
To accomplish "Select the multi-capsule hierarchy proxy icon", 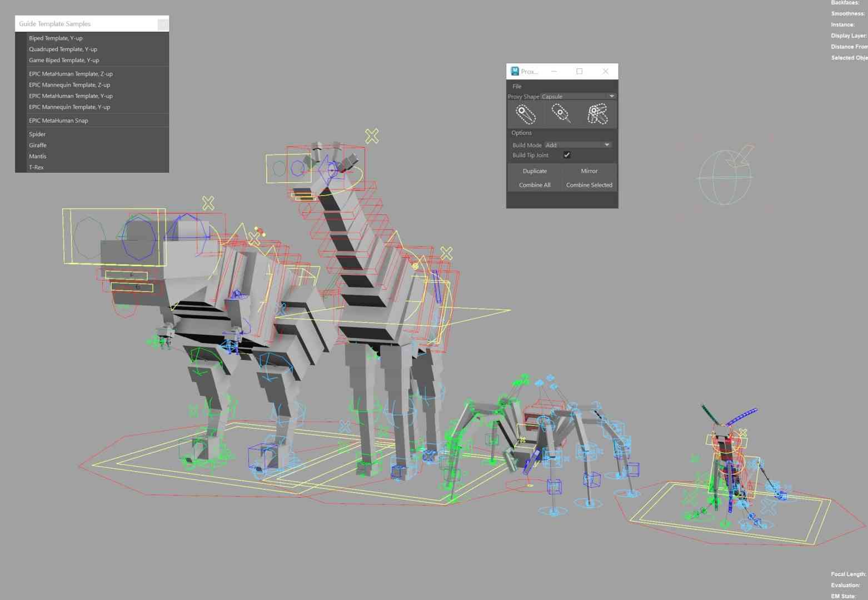I will click(x=597, y=113).
